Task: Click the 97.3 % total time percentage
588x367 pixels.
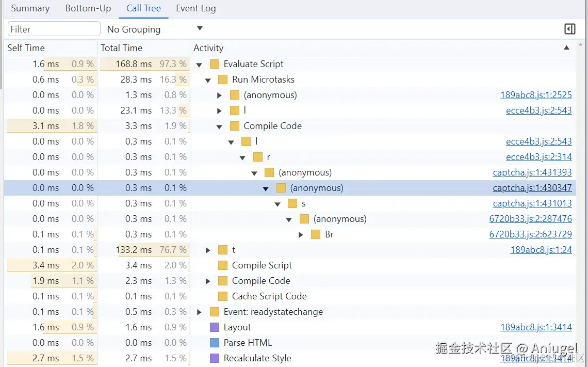Action: coord(173,64)
